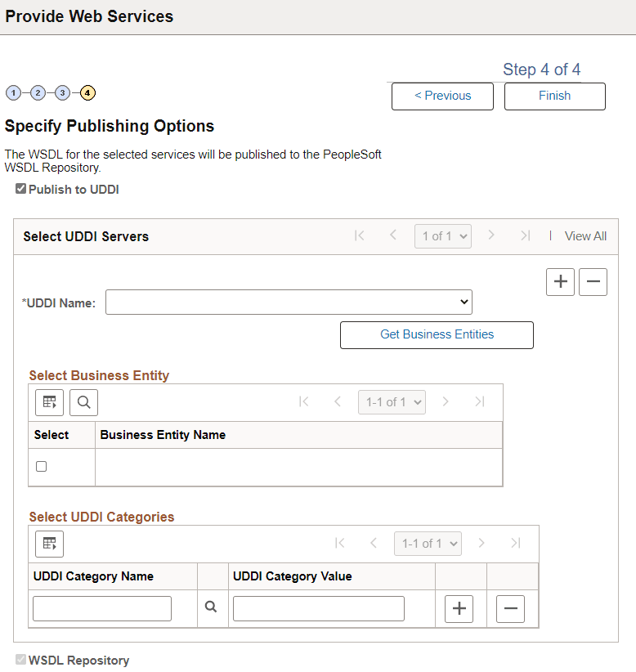Viewport: 636px width, 672px height.
Task: Click inside the UDDI Category Name field
Action: pyautogui.click(x=101, y=608)
